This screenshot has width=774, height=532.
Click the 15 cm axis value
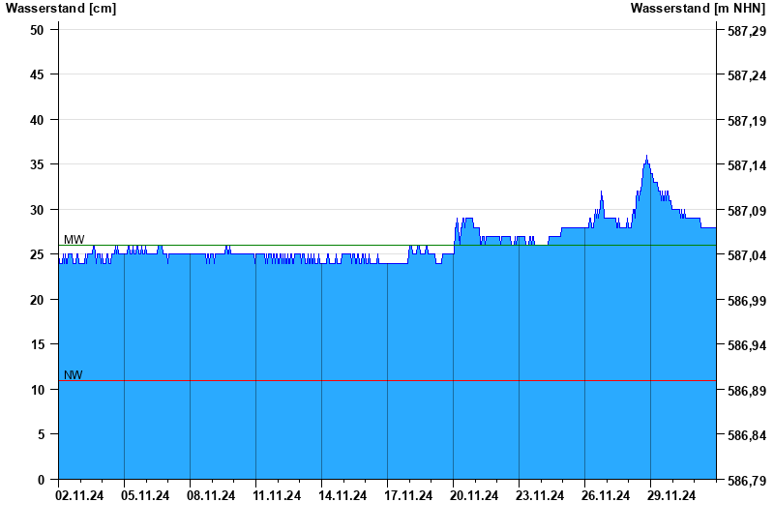(37, 344)
